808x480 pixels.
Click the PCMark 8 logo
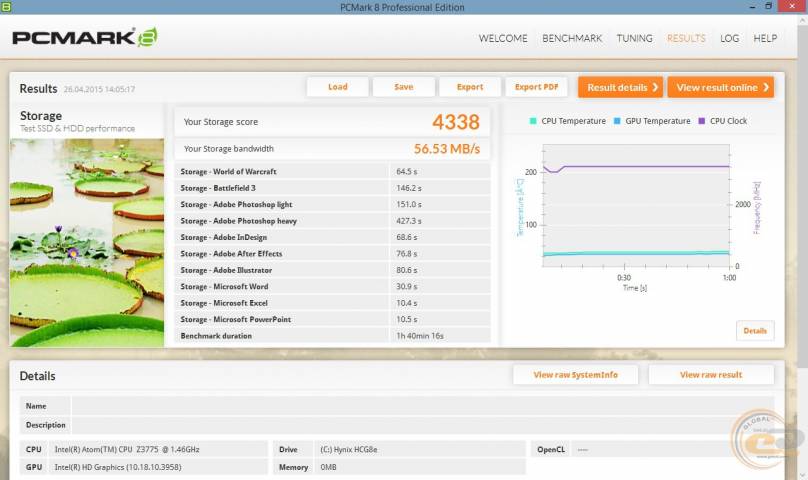[x=85, y=37]
